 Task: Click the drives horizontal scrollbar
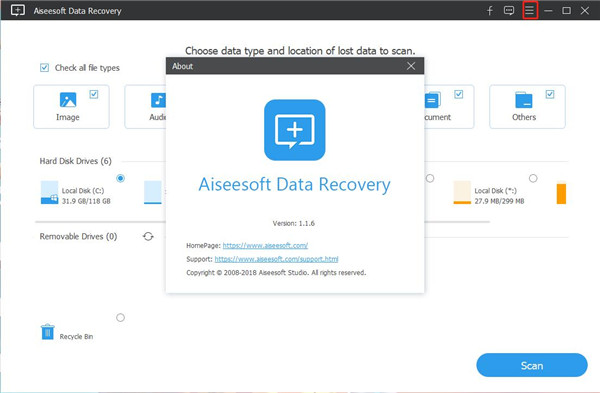coord(262,222)
